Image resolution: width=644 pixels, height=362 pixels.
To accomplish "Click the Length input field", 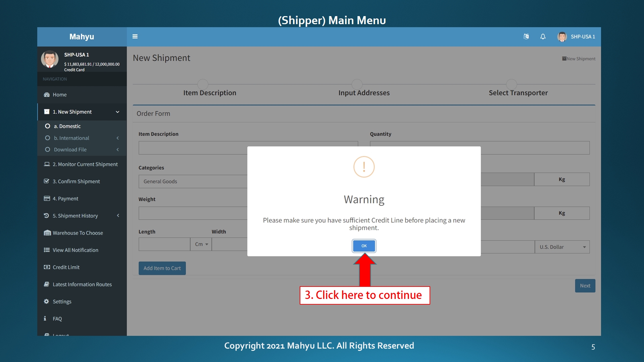I will pos(164,244).
